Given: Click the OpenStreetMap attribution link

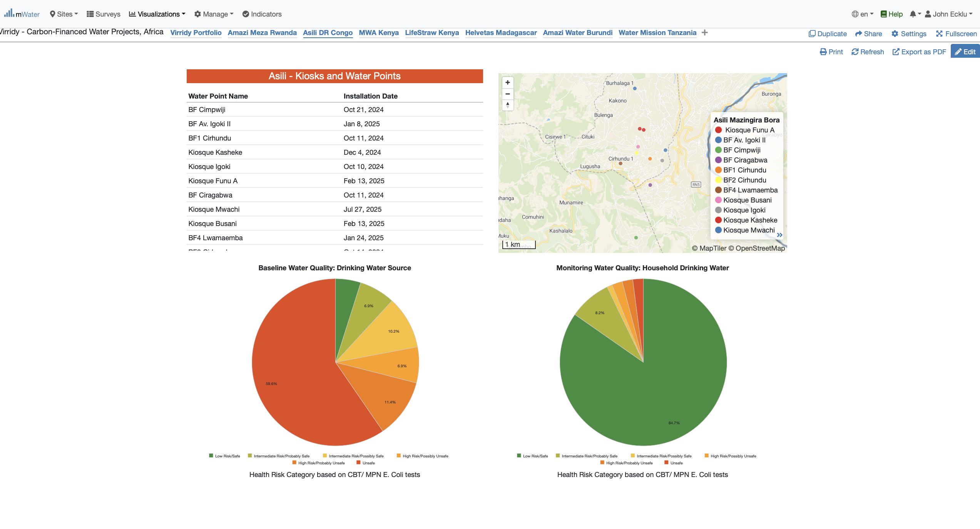Looking at the screenshot, I should [x=756, y=248].
